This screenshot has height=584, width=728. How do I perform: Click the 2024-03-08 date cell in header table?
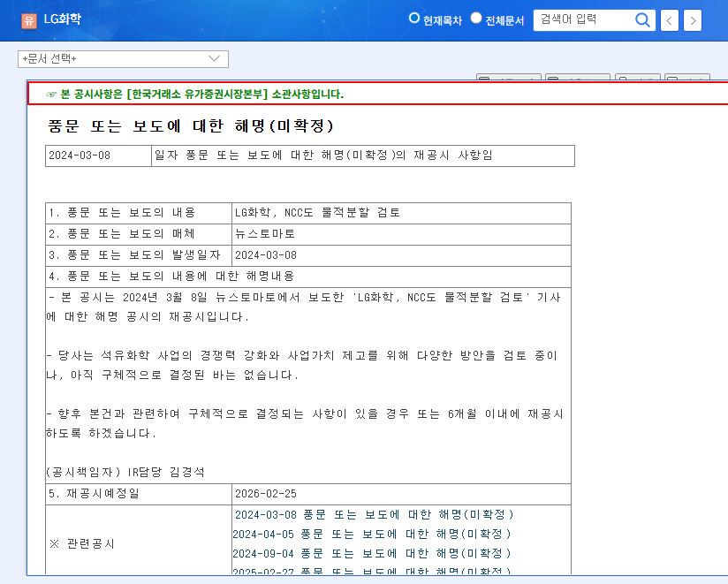98,155
